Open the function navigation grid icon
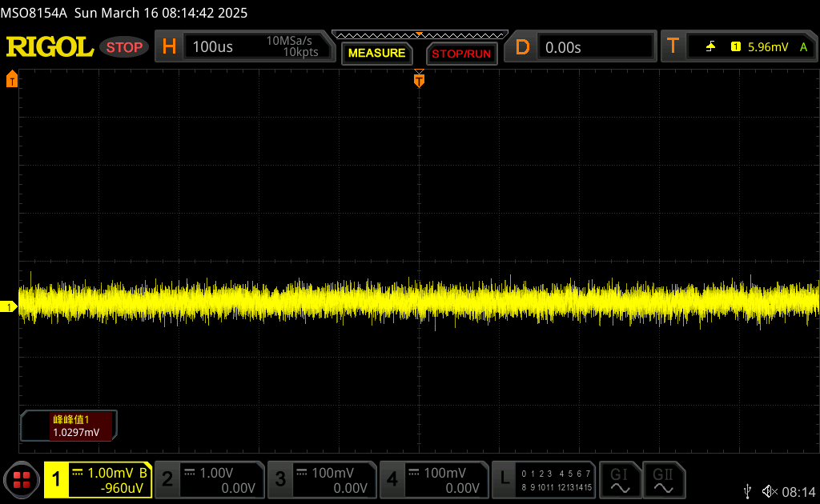 pyautogui.click(x=22, y=480)
